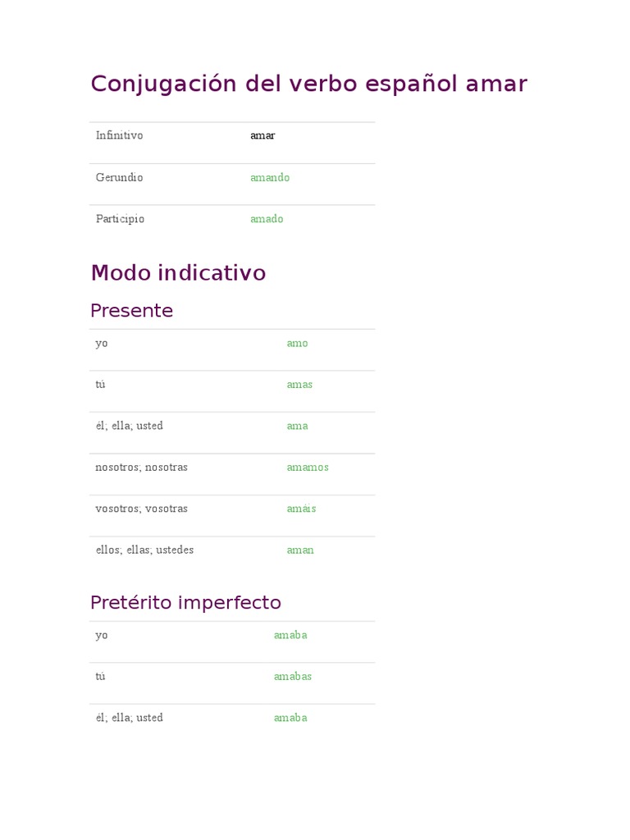Open the participle link 'amado'

[x=267, y=219]
